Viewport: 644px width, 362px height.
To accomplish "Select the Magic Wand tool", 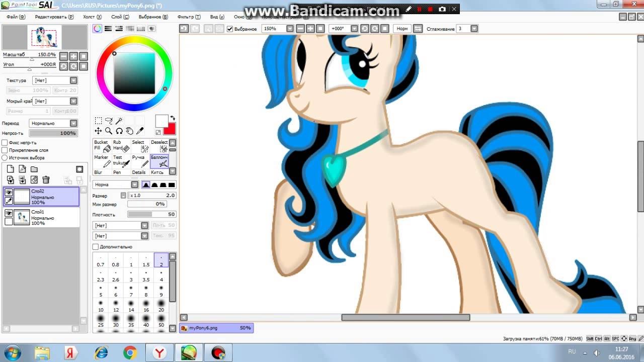I will point(119,121).
